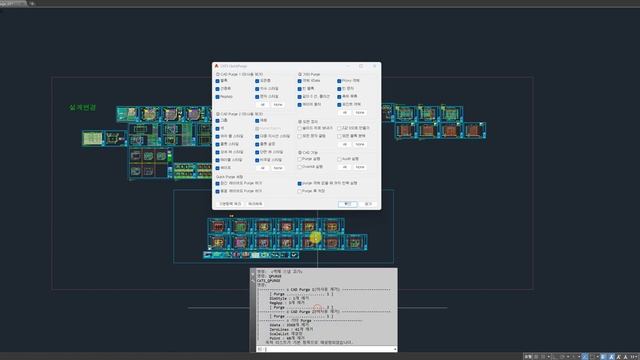
Task: Enable the Overkill 실행 checkbox
Action: coord(300,167)
